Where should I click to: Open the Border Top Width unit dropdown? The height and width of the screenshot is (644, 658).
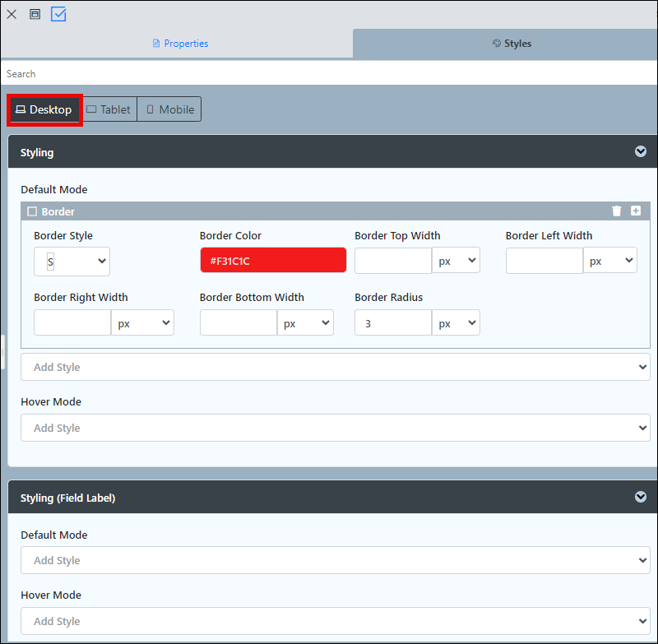[456, 261]
